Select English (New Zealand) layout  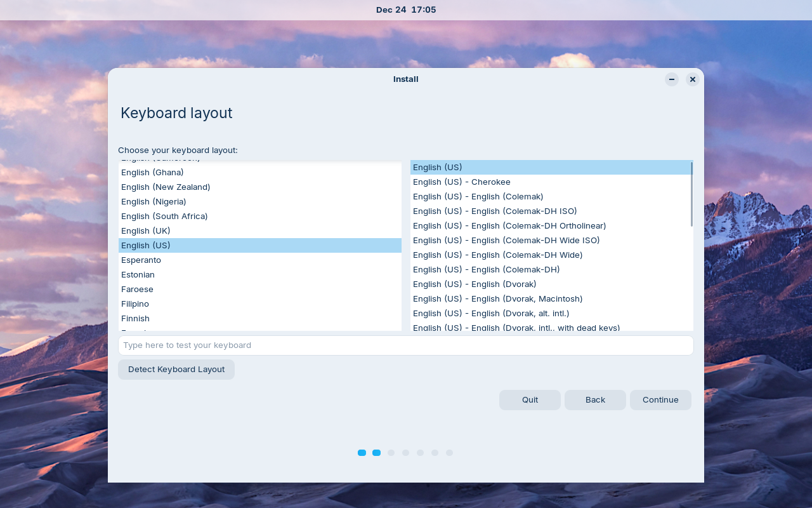pyautogui.click(x=166, y=187)
